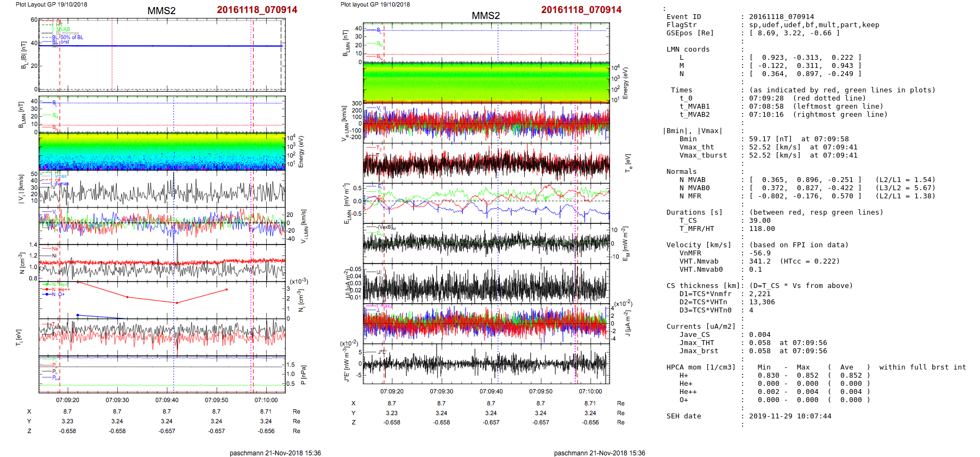Select the 07:10:00 tick label on right plot
This screenshot has height=457, width=980.
point(590,391)
